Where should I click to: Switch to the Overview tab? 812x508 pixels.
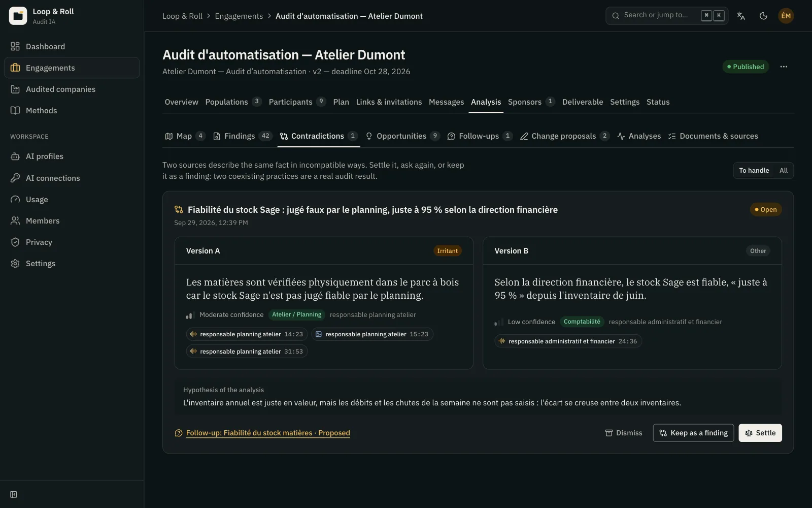(x=181, y=102)
